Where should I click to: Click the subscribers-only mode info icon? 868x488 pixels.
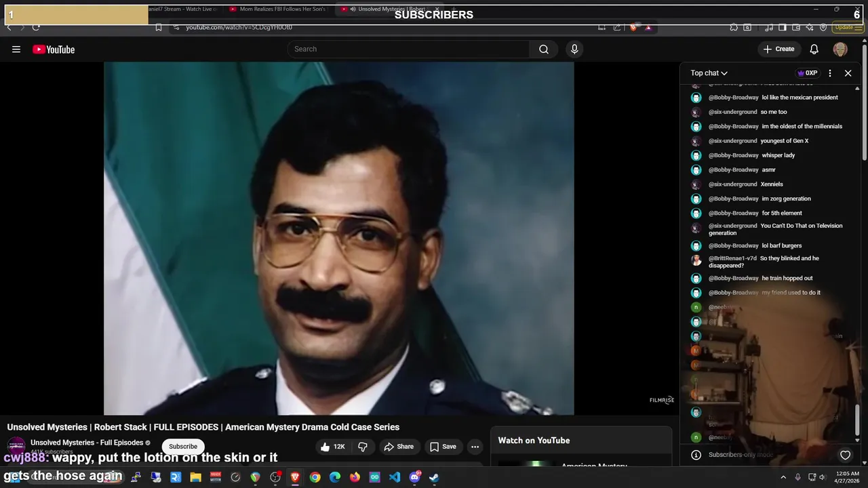coord(696,455)
